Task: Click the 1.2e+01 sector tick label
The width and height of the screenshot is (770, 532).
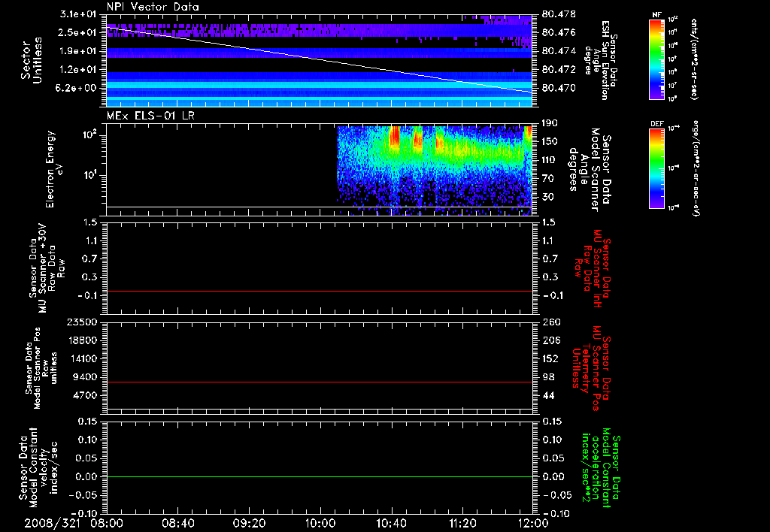Action: coord(78,70)
